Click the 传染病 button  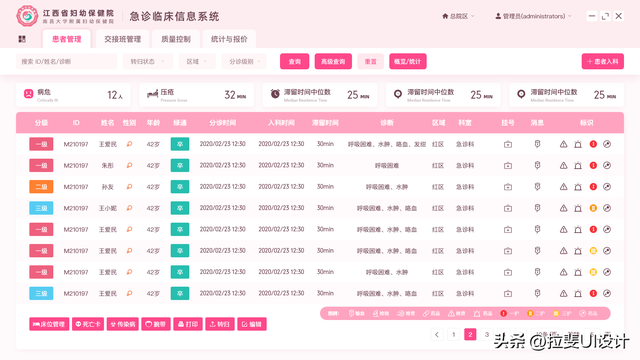tap(123, 324)
